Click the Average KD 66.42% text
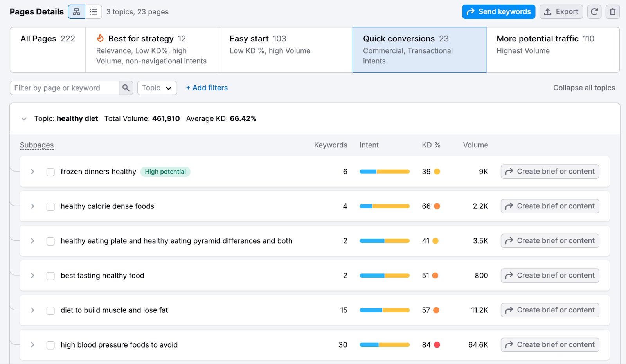 [221, 118]
